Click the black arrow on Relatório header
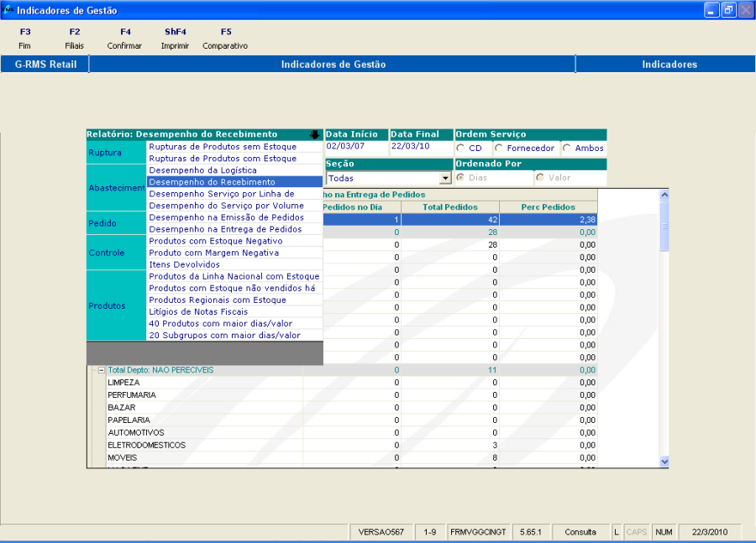Image resolution: width=756 pixels, height=543 pixels. tap(314, 134)
